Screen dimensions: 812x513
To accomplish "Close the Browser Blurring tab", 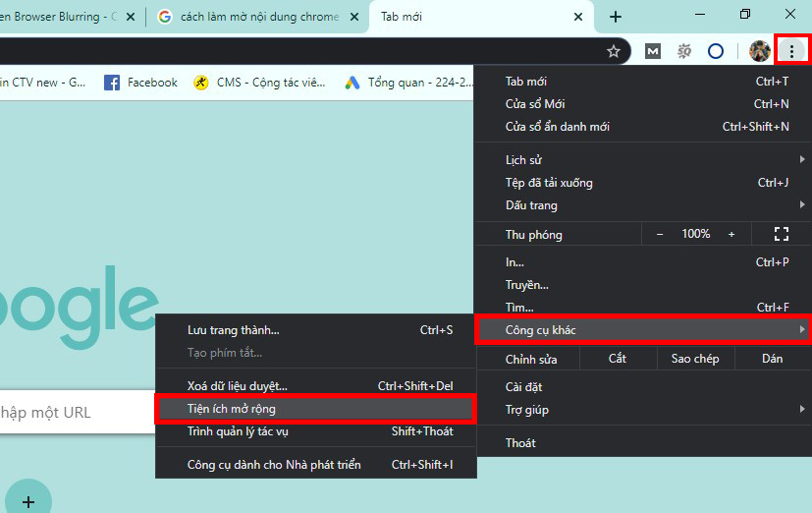I will (131, 17).
